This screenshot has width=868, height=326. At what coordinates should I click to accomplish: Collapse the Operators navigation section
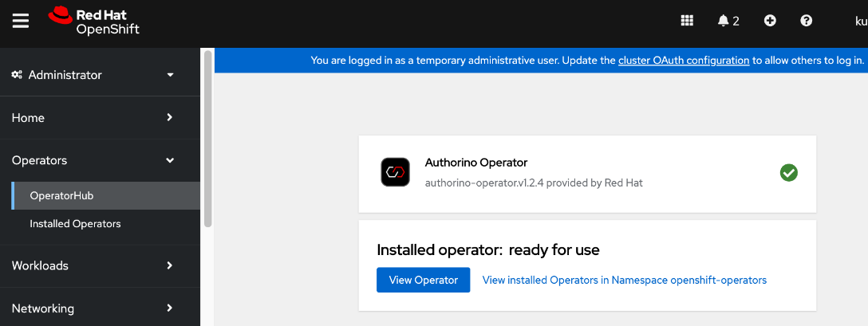click(x=100, y=160)
